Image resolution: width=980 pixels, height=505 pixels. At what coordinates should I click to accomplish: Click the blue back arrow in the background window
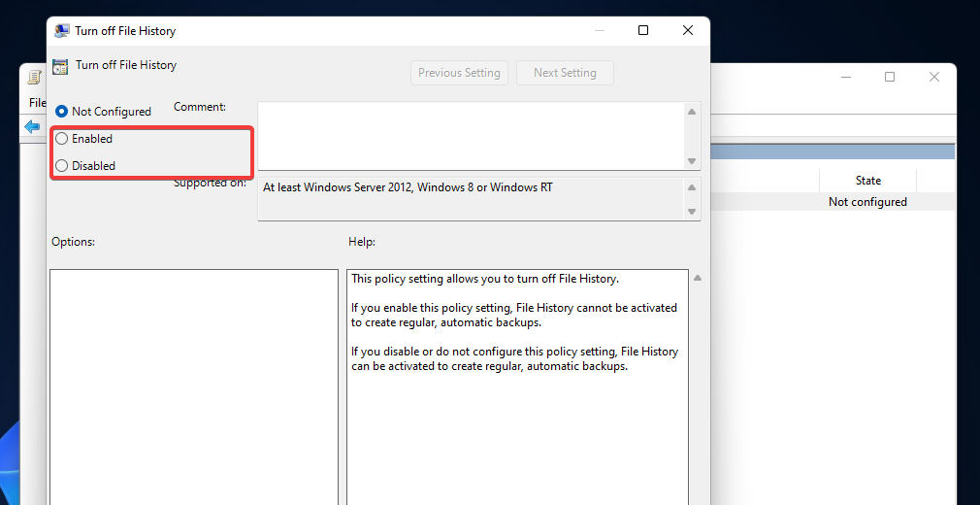[x=32, y=127]
